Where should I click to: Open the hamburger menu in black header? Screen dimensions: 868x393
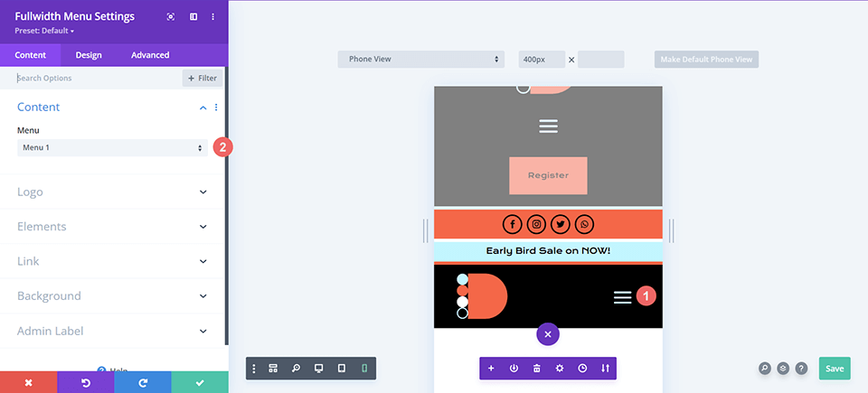tap(622, 297)
